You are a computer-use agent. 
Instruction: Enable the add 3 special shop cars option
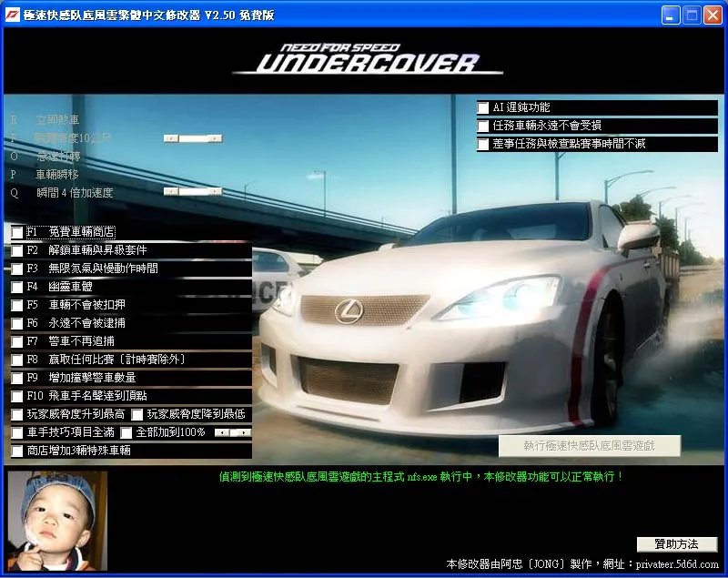[16, 451]
